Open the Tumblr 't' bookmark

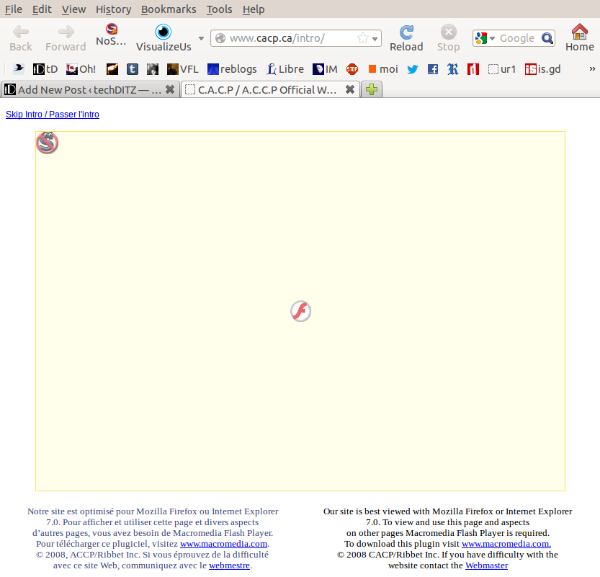(132, 69)
